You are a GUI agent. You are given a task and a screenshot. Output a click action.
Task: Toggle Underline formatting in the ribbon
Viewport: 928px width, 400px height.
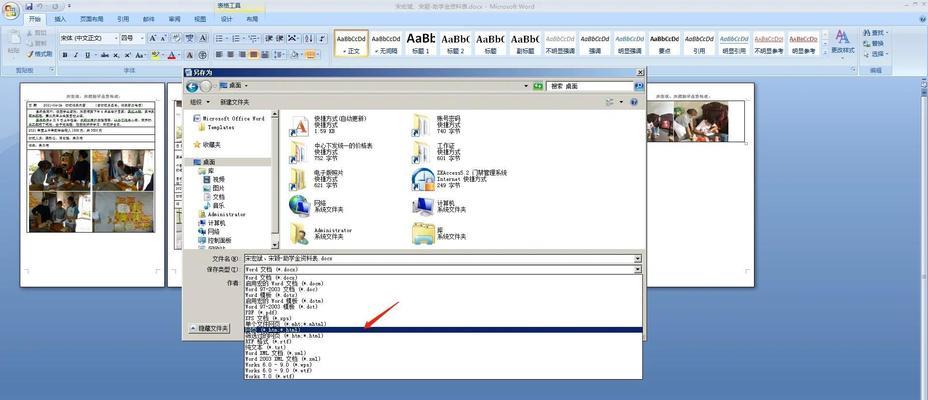click(88, 55)
